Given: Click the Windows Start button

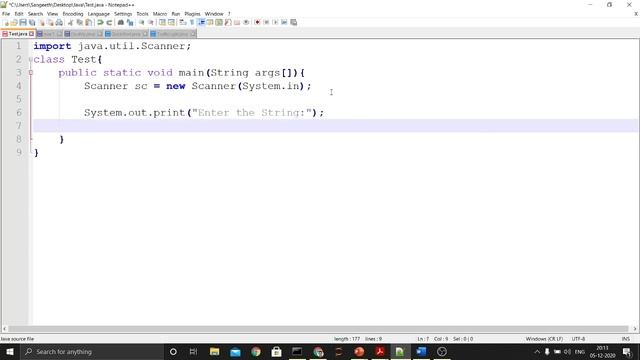Looking at the screenshot, I should pos(10,351).
